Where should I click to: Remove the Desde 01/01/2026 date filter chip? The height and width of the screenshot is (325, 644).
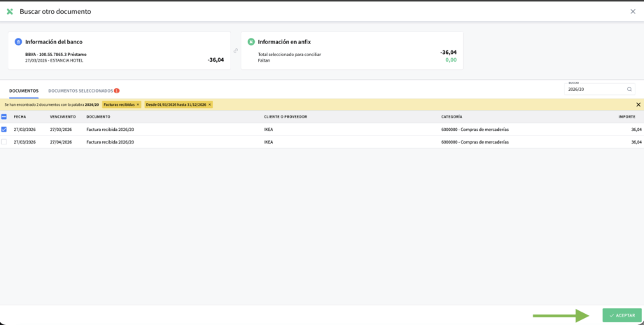[209, 104]
